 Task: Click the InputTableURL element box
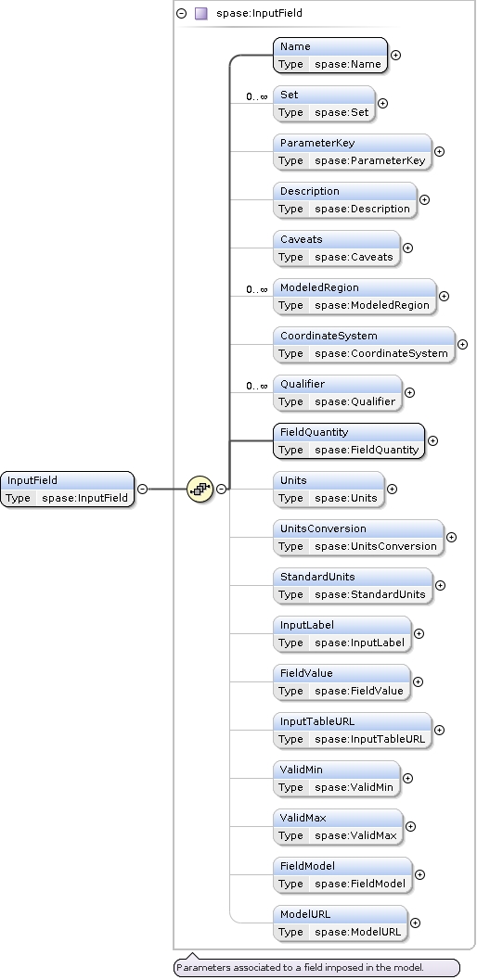tap(353, 730)
